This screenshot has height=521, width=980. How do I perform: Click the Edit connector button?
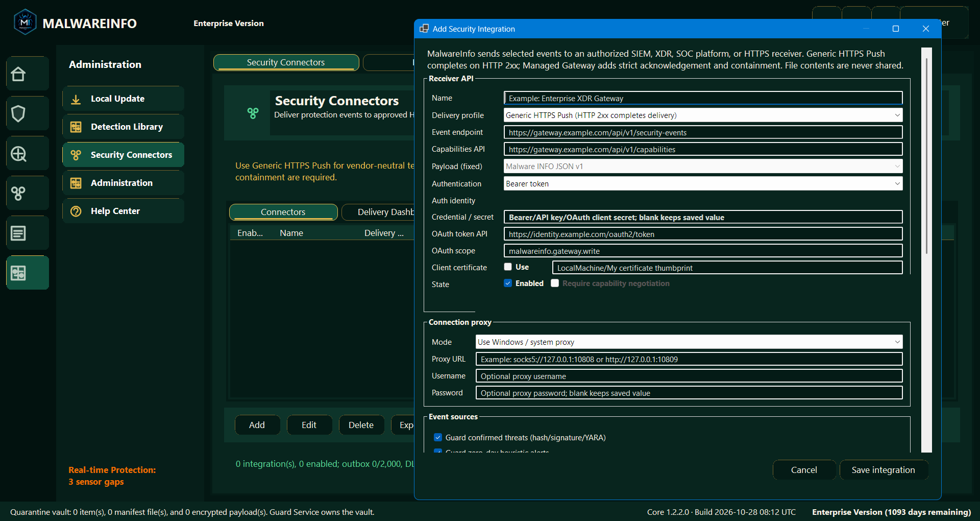point(309,425)
